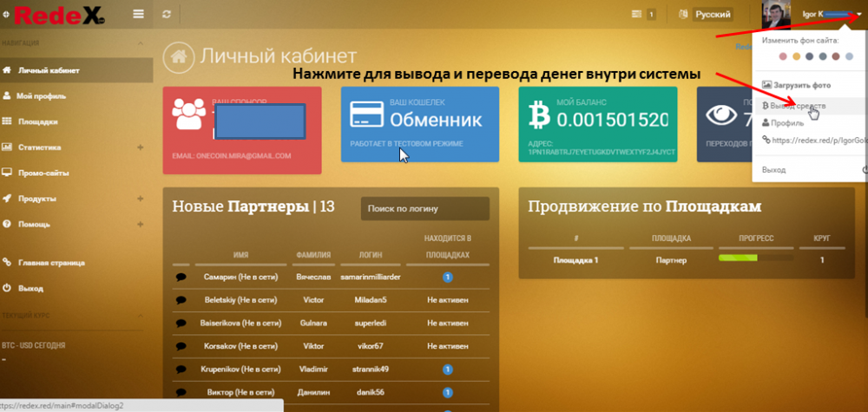Screen dimensions: 868x412
Task: Click the Bitcoin icon on the Мой баланс card
Action: point(539,116)
